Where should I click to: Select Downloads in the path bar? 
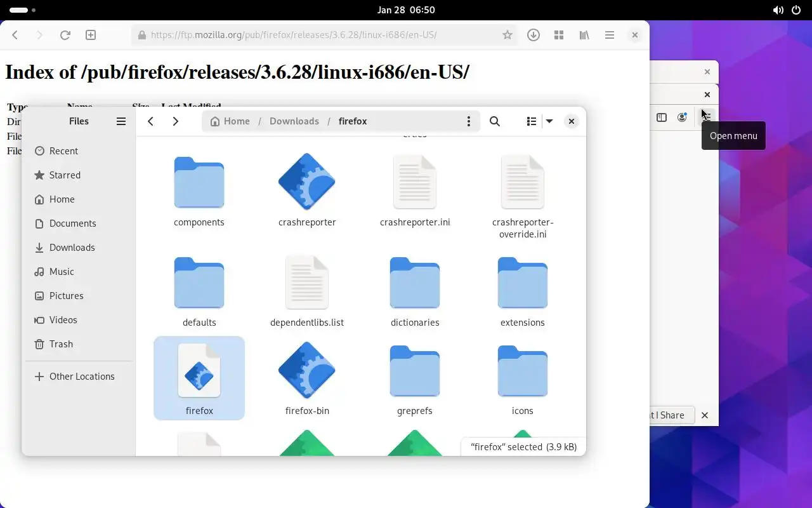point(294,121)
